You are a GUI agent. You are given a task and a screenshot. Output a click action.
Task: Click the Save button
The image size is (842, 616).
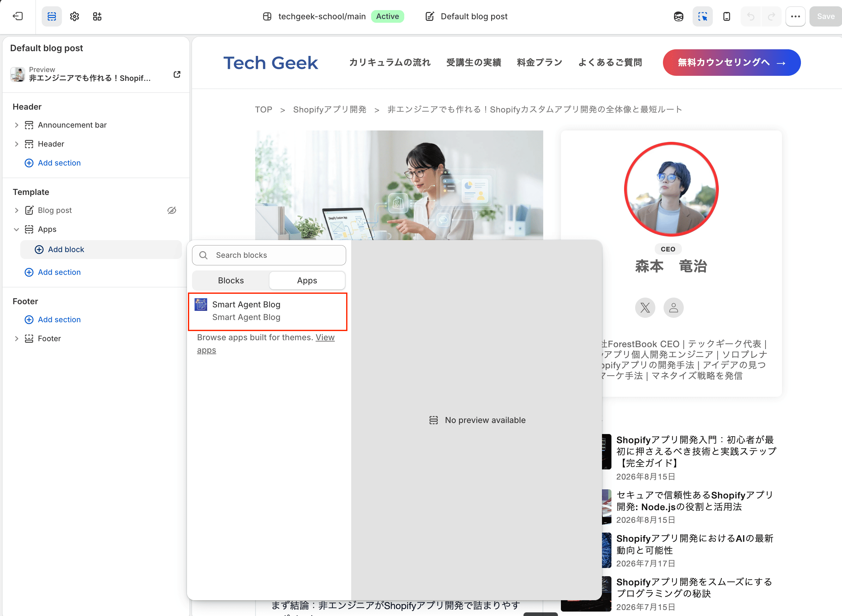(x=825, y=16)
